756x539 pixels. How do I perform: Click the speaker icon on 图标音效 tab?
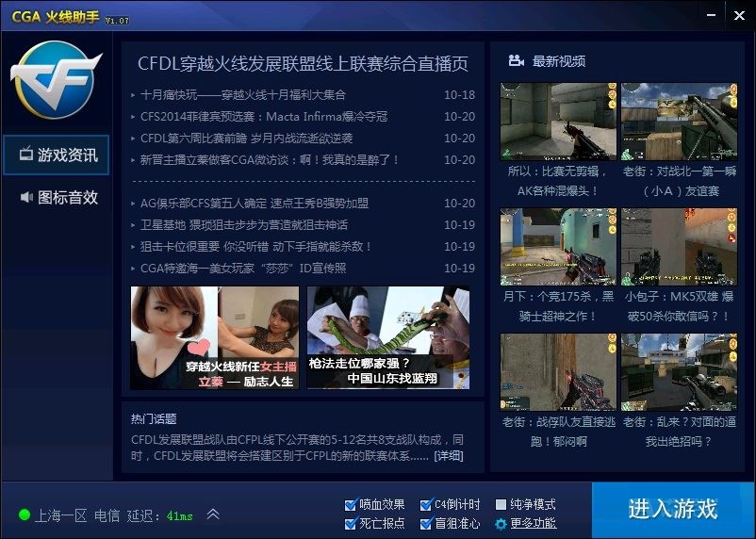pyautogui.click(x=26, y=197)
